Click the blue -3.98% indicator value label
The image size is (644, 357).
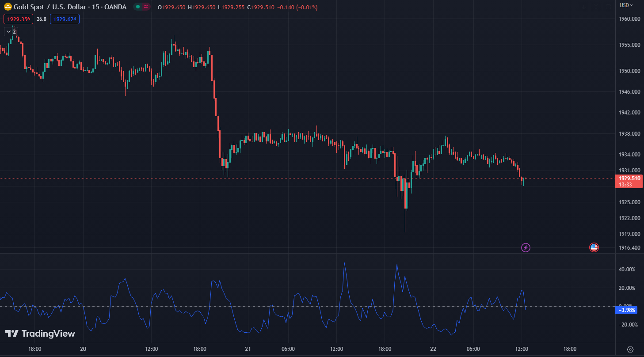click(x=627, y=310)
